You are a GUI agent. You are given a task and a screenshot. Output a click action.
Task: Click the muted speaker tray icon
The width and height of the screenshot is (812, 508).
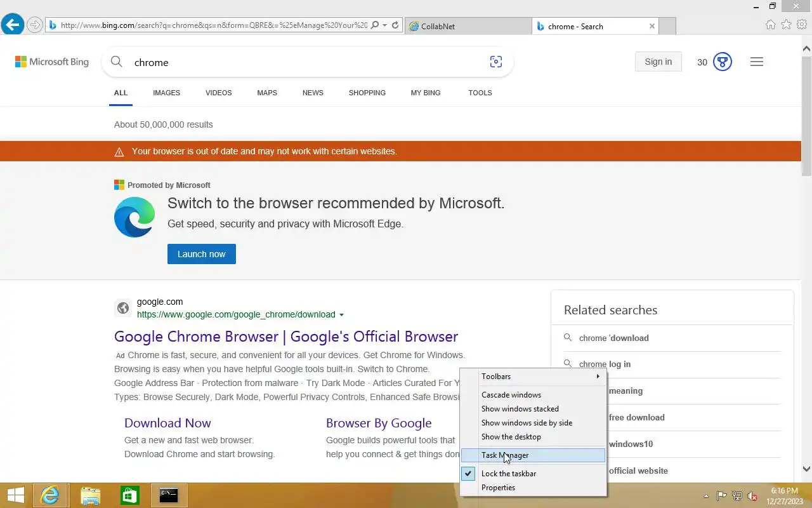752,496
